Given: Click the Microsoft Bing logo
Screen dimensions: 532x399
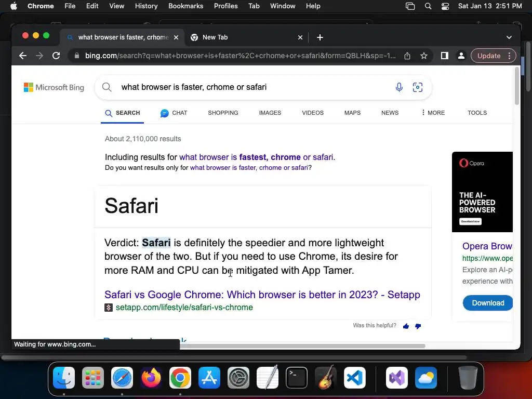Looking at the screenshot, I should click(x=54, y=87).
